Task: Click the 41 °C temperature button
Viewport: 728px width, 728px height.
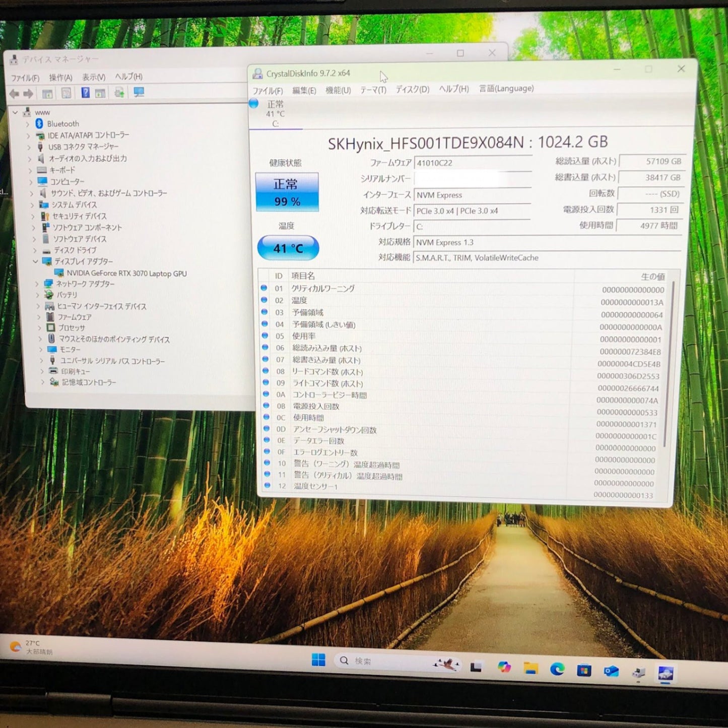Action: 288,248
